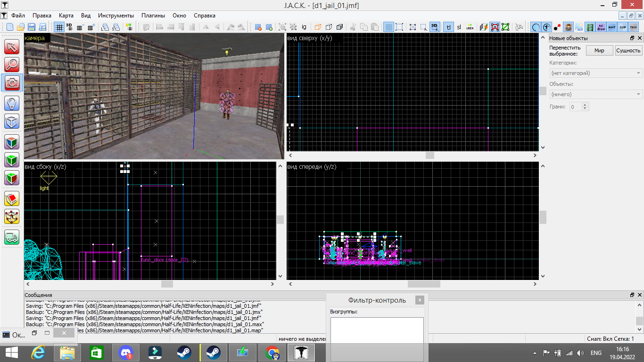Open the Карта menu
This screenshot has width=644, height=362.
click(66, 15)
